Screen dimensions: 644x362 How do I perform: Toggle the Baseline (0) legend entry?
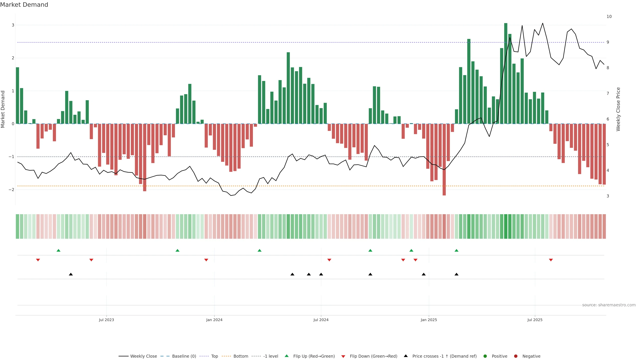click(x=184, y=356)
